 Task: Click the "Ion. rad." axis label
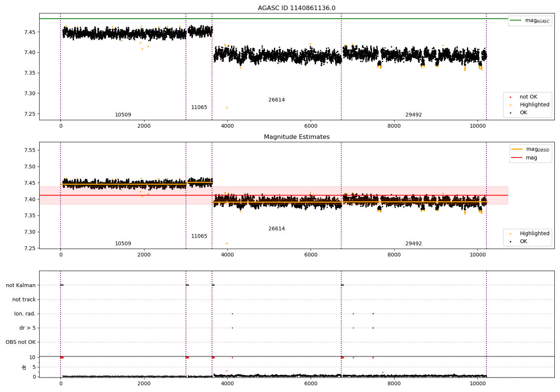[25, 314]
